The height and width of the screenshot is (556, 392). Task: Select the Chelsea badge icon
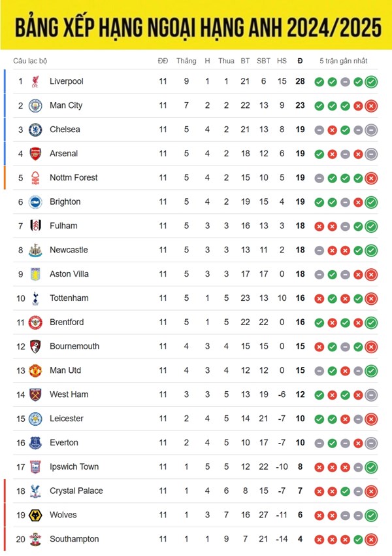tap(35, 130)
